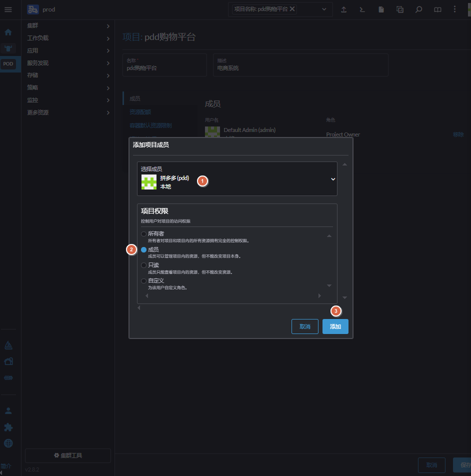Click the 名称 field pdd购物平台
Image resolution: width=471 pixels, height=476 pixels.
point(164,65)
